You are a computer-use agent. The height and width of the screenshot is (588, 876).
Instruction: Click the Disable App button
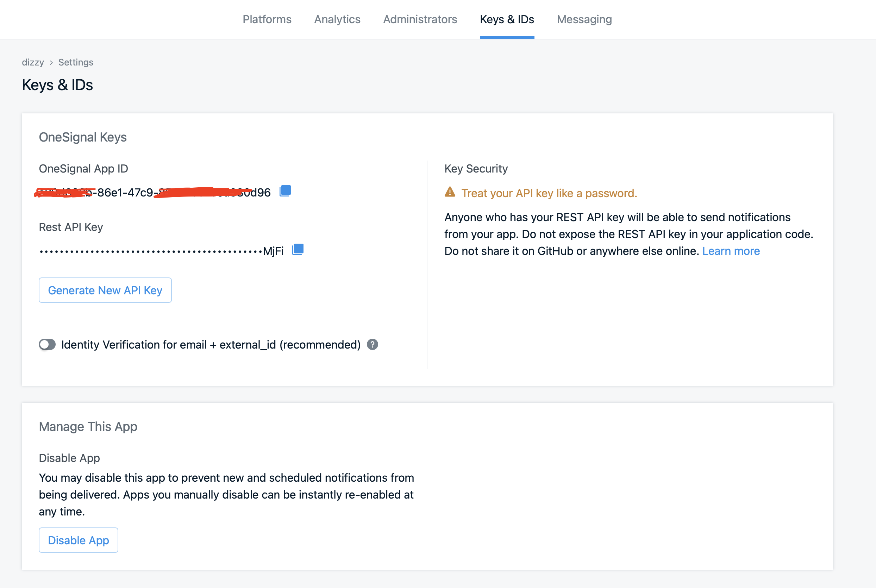[x=79, y=540]
